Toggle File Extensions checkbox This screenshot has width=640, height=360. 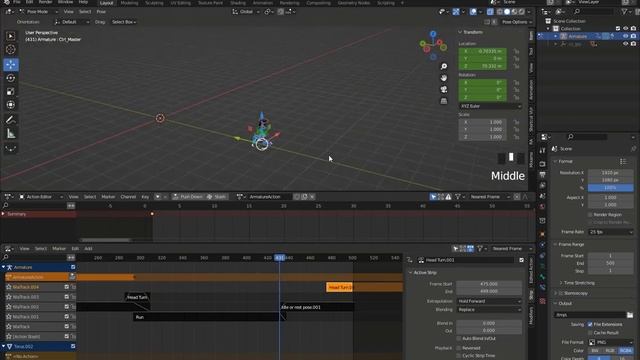(590, 324)
